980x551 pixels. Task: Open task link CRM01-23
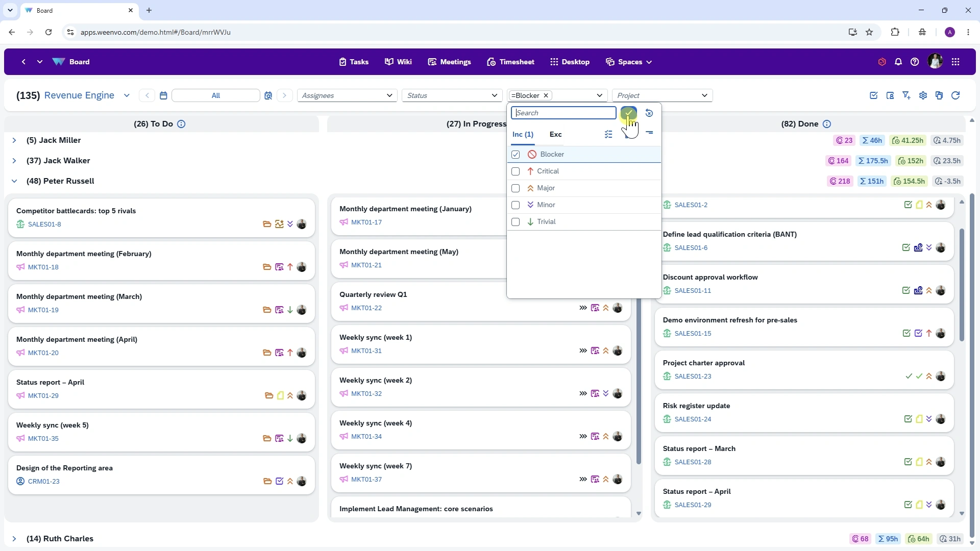tap(44, 482)
